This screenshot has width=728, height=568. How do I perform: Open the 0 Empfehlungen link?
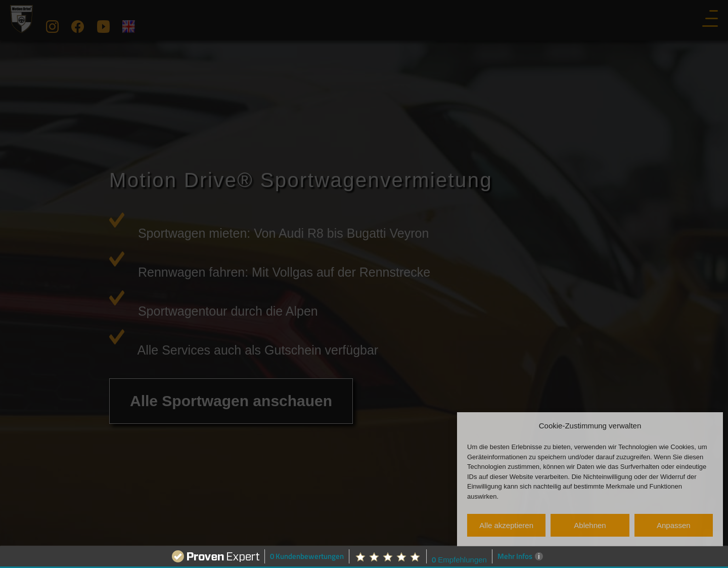coord(459,559)
